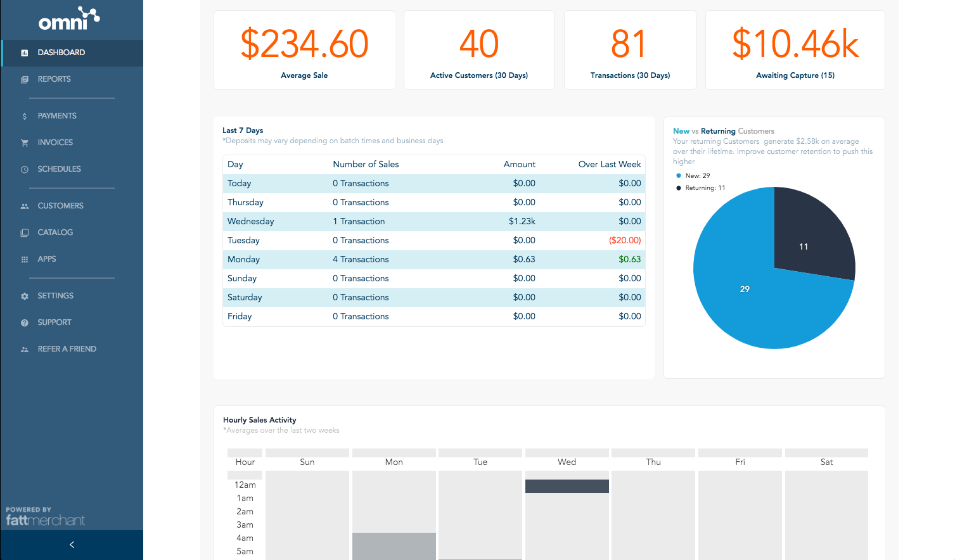The height and width of the screenshot is (560, 955).
Task: Open the Reports menu item
Action: pyautogui.click(x=54, y=79)
